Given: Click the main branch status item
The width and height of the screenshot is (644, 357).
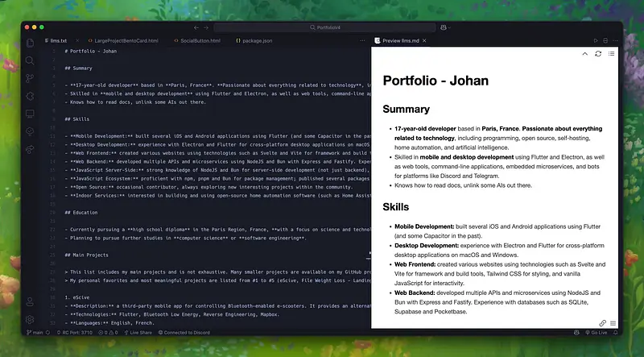Looking at the screenshot, I should (x=37, y=331).
